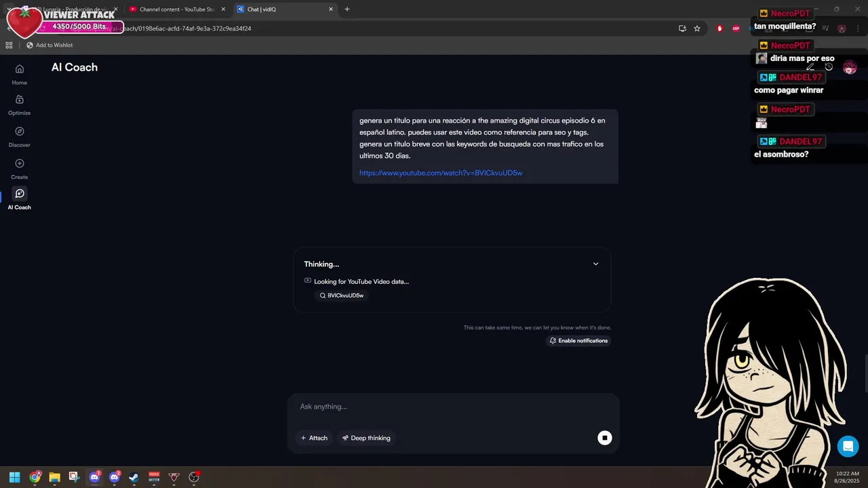Screen dimensions: 868x488
Task: Open Chrome from the taskbar
Action: click(x=35, y=477)
